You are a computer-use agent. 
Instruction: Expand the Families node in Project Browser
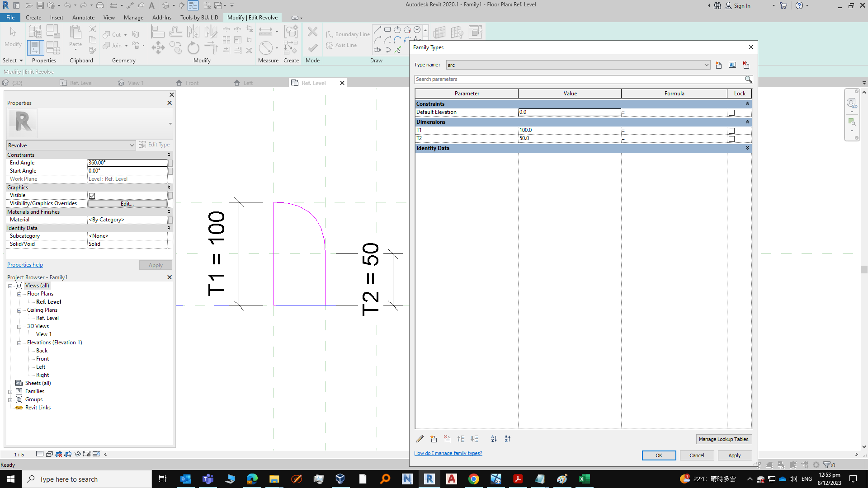(10, 391)
